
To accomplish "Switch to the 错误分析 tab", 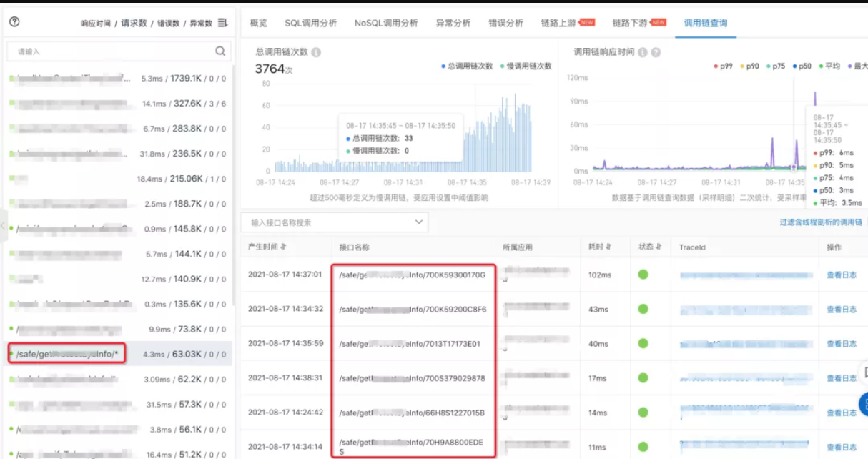I will coord(505,23).
